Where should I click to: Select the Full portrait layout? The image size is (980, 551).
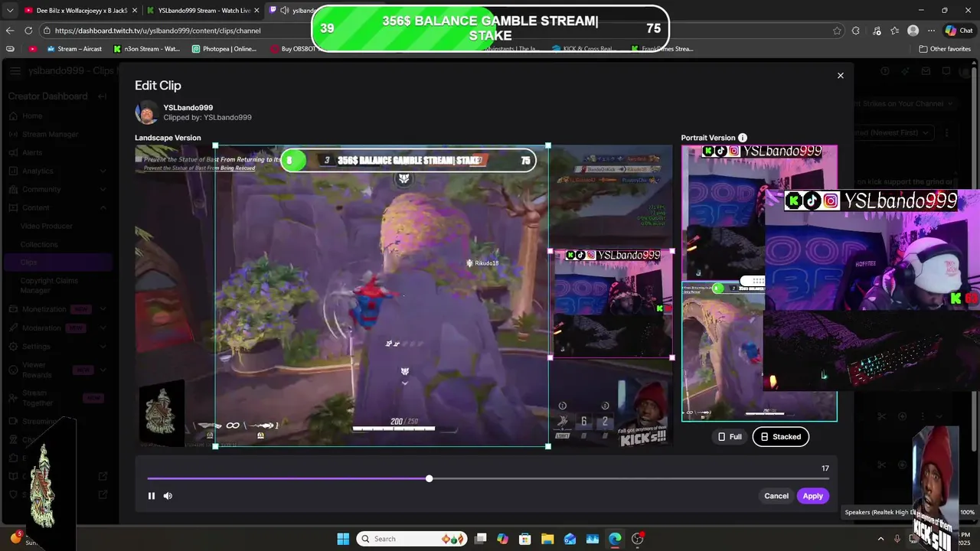point(730,437)
